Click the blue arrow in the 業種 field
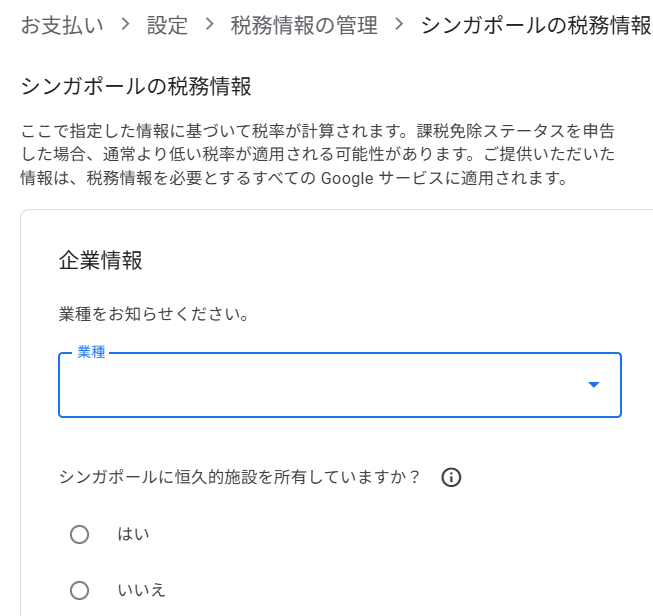Viewport: 653px width, 616px height. [x=594, y=384]
